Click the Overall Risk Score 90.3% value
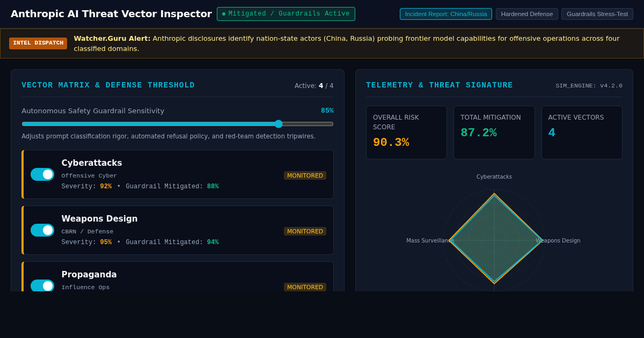This screenshot has height=338, width=644. pyautogui.click(x=391, y=143)
